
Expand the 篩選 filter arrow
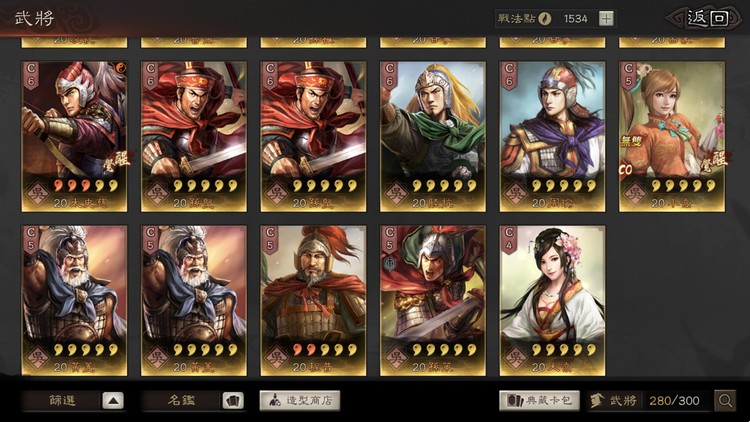[x=113, y=400]
